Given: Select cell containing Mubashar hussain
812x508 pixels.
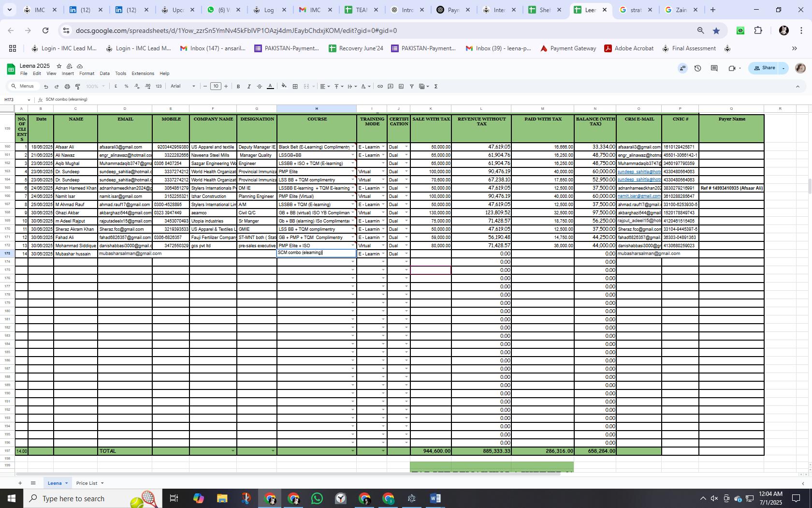Looking at the screenshot, I should pyautogui.click(x=75, y=254).
